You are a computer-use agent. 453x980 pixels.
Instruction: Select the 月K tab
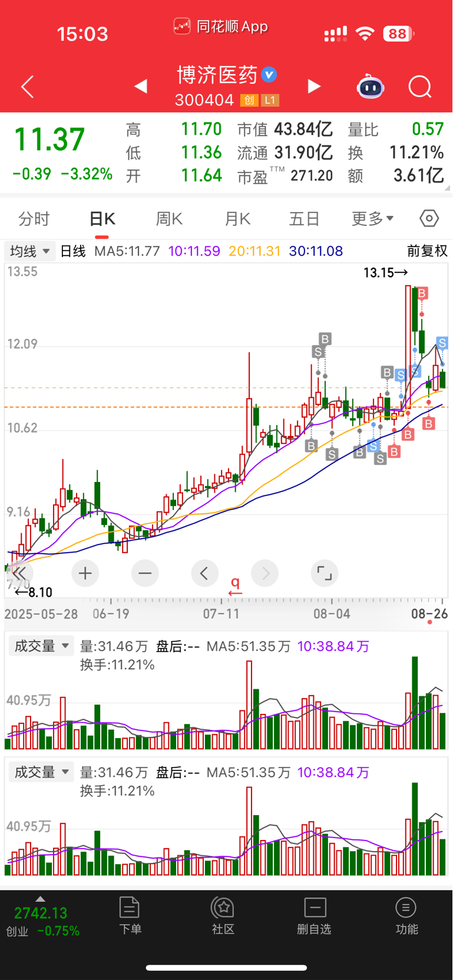pyautogui.click(x=237, y=219)
